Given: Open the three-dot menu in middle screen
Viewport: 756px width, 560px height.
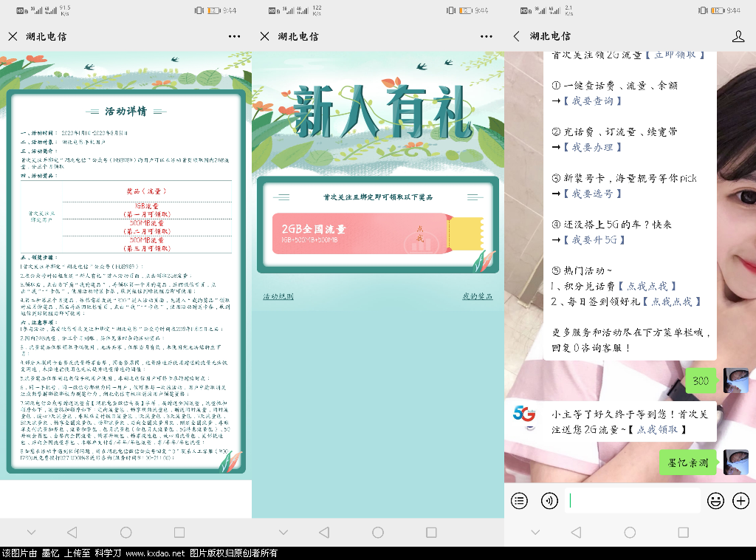Looking at the screenshot, I should [x=487, y=36].
